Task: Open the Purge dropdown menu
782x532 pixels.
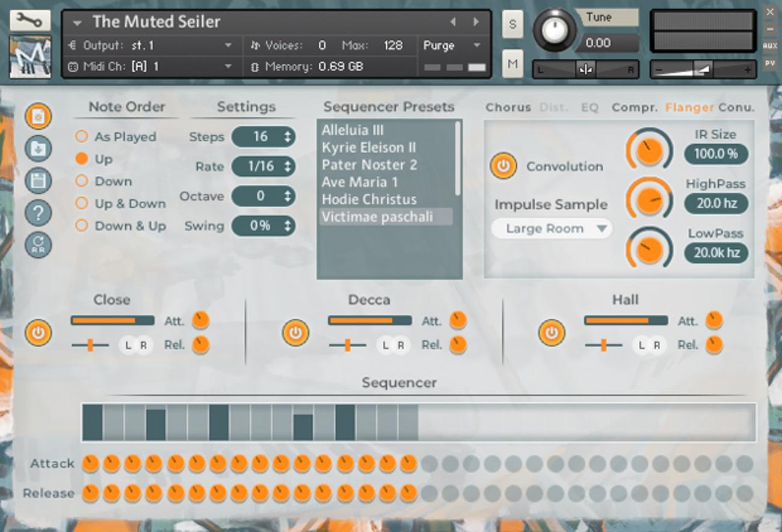Action: pyautogui.click(x=453, y=46)
